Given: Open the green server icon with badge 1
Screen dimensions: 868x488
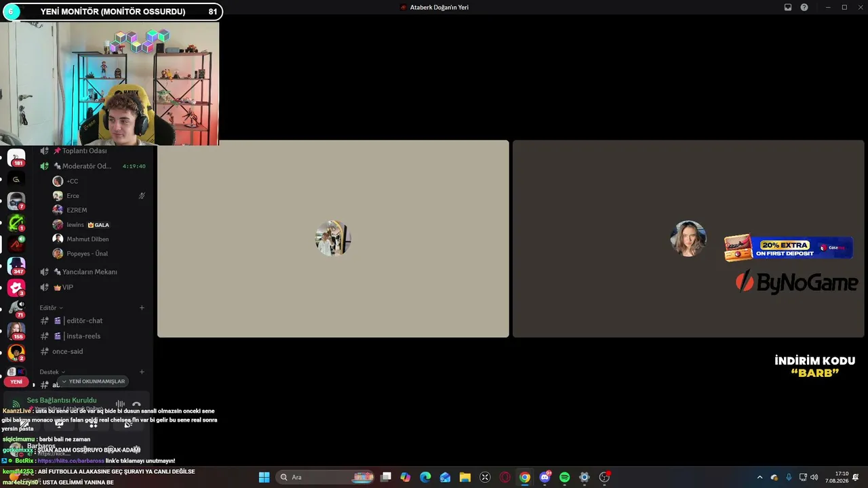Looking at the screenshot, I should pyautogui.click(x=16, y=223).
